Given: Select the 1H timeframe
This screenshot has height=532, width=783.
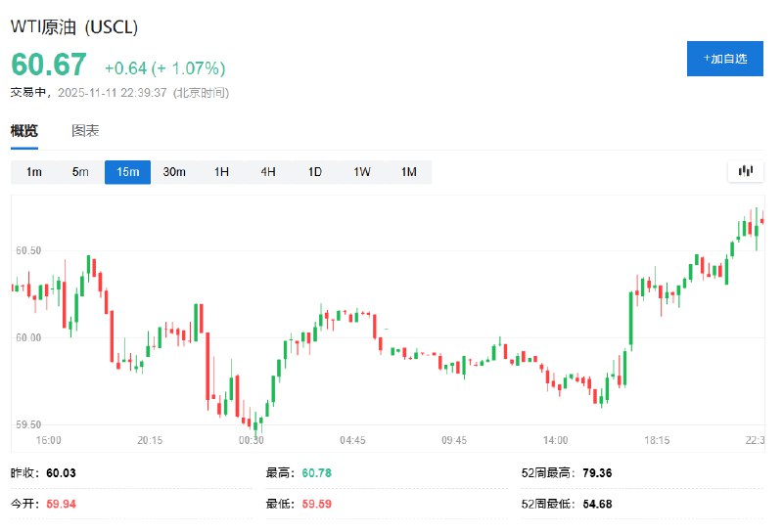Looking at the screenshot, I should [x=221, y=172].
